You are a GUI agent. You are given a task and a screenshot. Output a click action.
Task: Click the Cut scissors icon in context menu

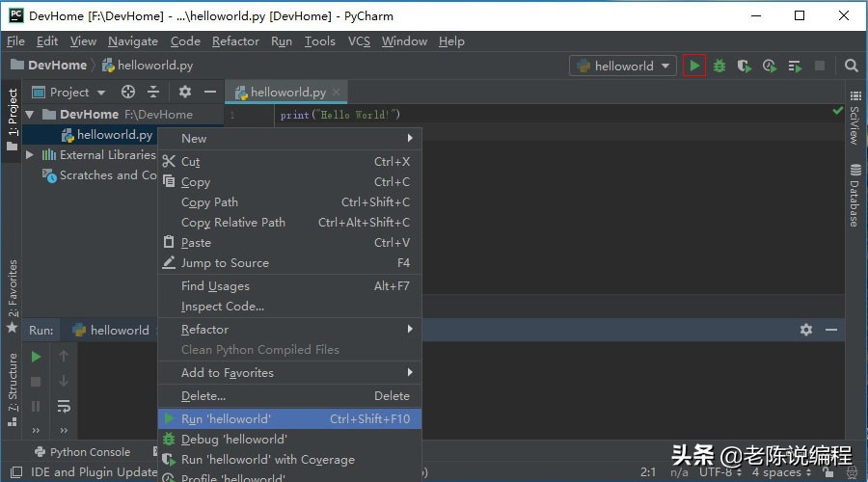click(x=169, y=162)
